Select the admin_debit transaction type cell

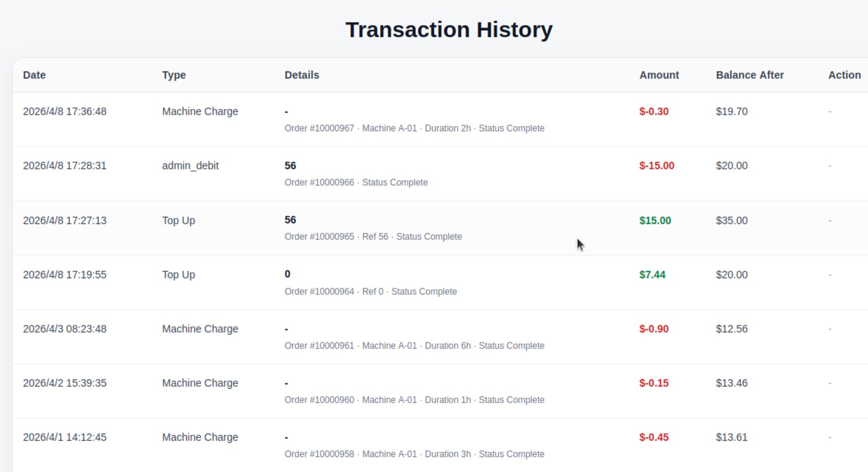pyautogui.click(x=190, y=166)
